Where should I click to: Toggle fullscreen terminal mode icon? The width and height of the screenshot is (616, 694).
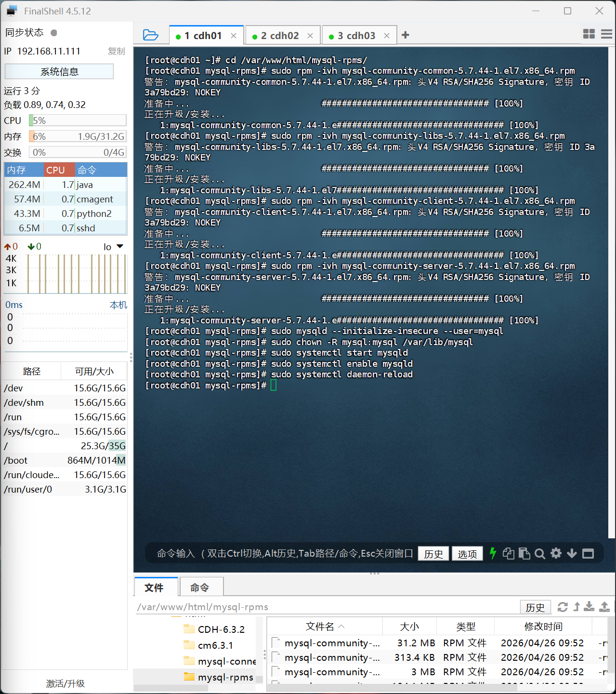tap(588, 553)
